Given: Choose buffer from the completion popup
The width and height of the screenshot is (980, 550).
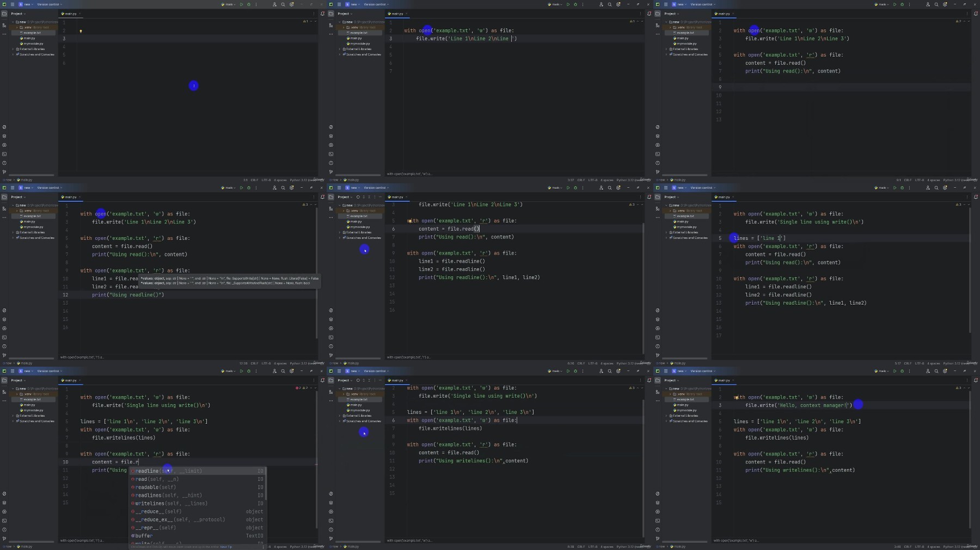Looking at the screenshot, I should coord(198,536).
